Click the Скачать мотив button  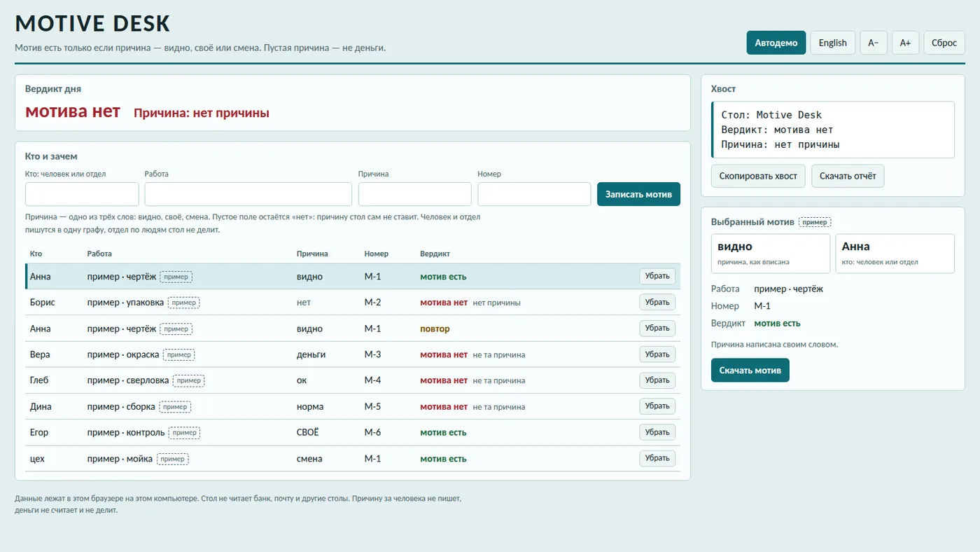point(750,370)
